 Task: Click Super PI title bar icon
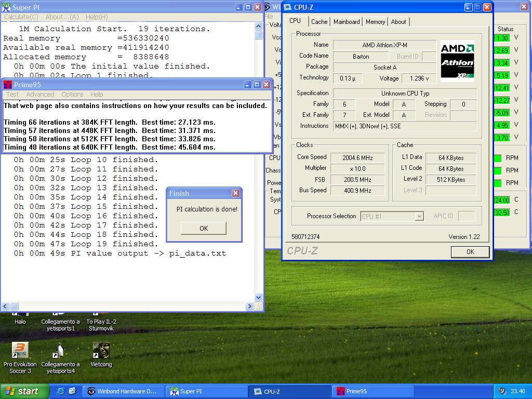(x=6, y=7)
